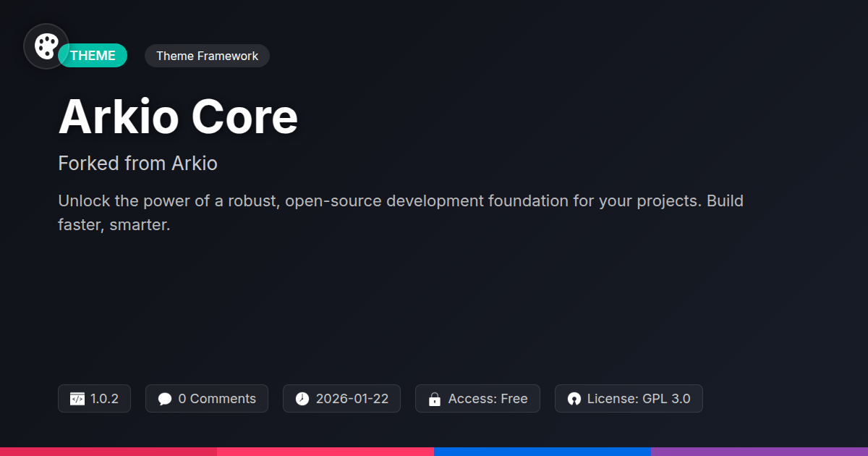Open the Theme Framework category tag
The width and height of the screenshot is (868, 456).
pos(207,56)
